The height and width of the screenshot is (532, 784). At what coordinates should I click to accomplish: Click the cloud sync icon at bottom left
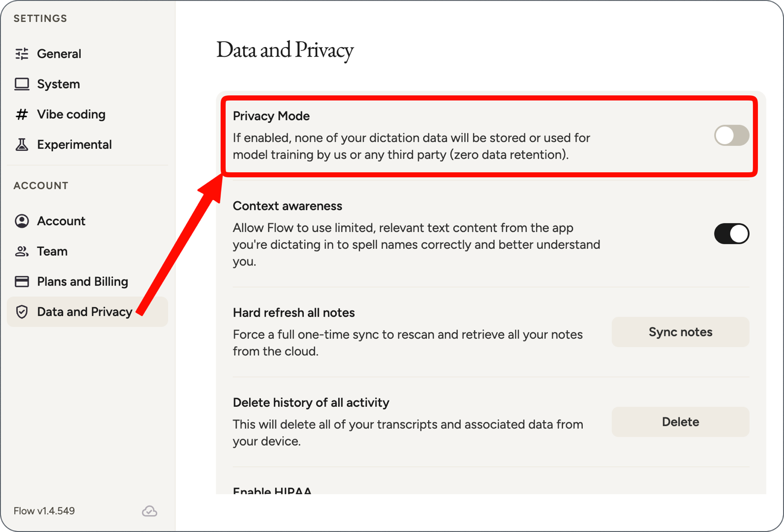point(149,511)
